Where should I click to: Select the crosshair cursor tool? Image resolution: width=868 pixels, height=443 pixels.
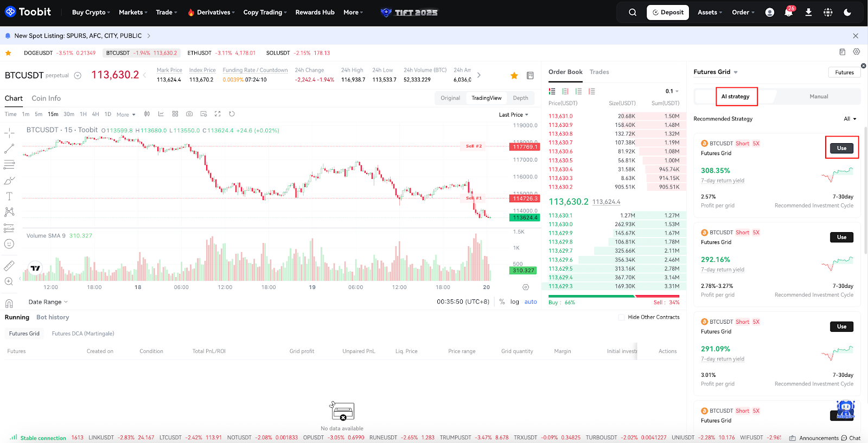click(x=9, y=133)
